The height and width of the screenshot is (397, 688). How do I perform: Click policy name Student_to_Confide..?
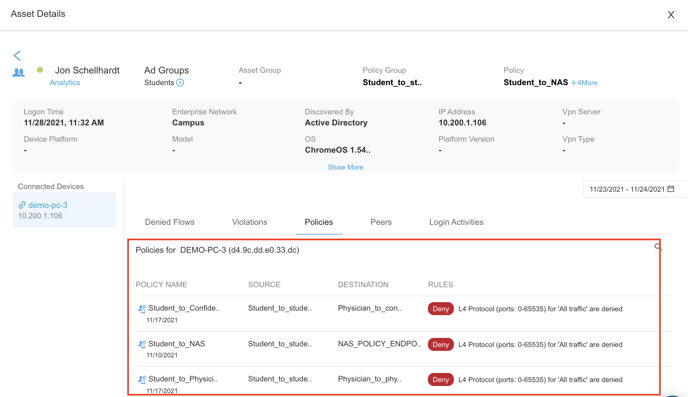click(x=184, y=308)
